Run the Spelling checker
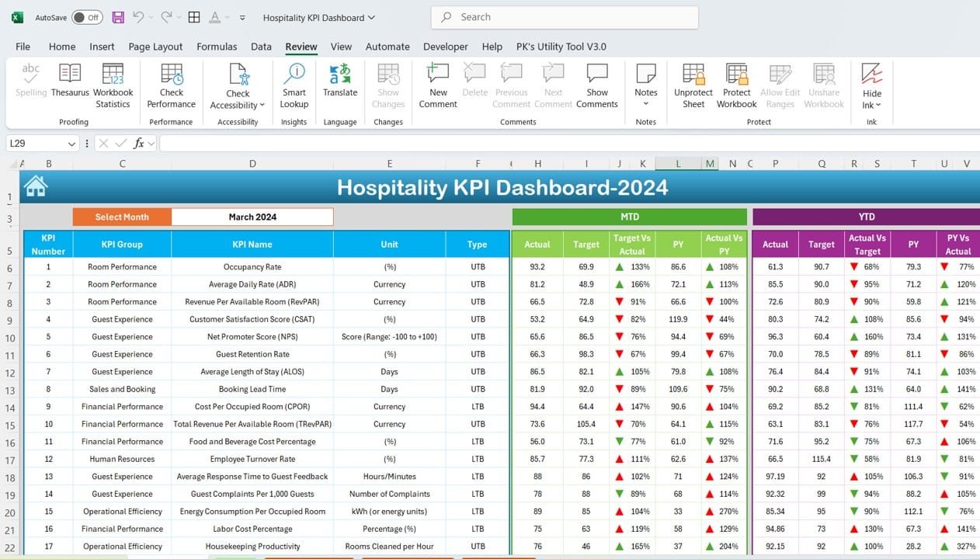Screen dimensions: 980x559 30,84
